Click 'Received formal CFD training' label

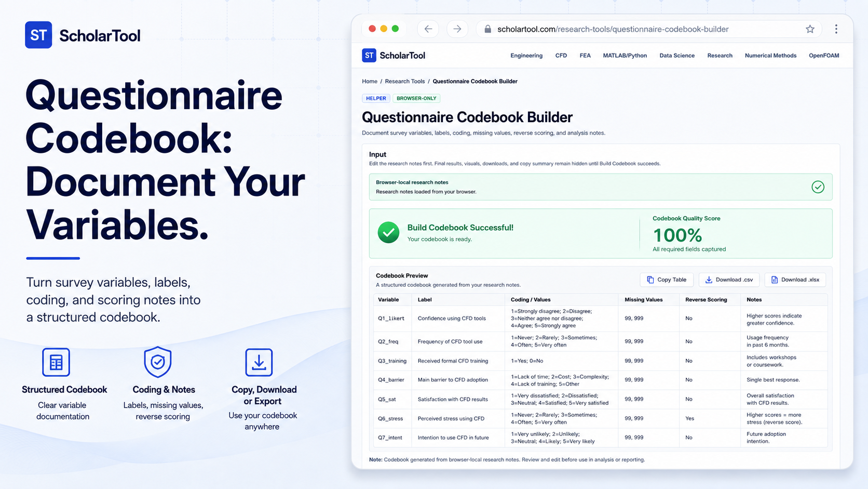click(x=453, y=361)
